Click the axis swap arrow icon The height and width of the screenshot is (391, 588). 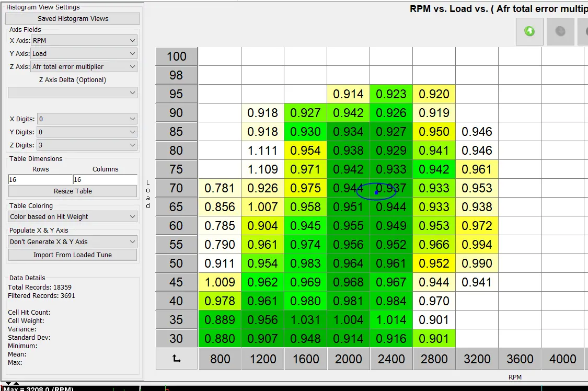click(x=177, y=359)
